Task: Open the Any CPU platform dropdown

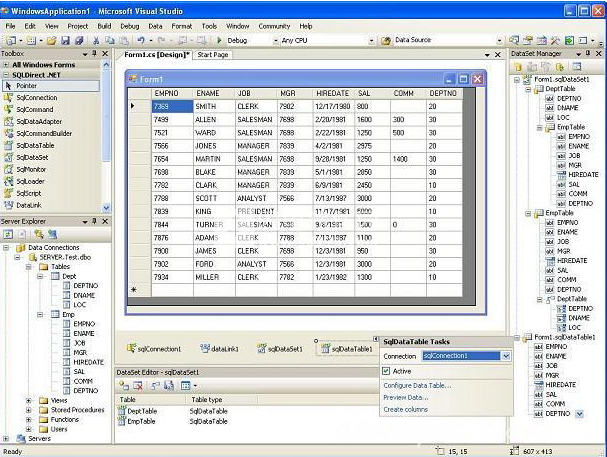Action: (371, 41)
